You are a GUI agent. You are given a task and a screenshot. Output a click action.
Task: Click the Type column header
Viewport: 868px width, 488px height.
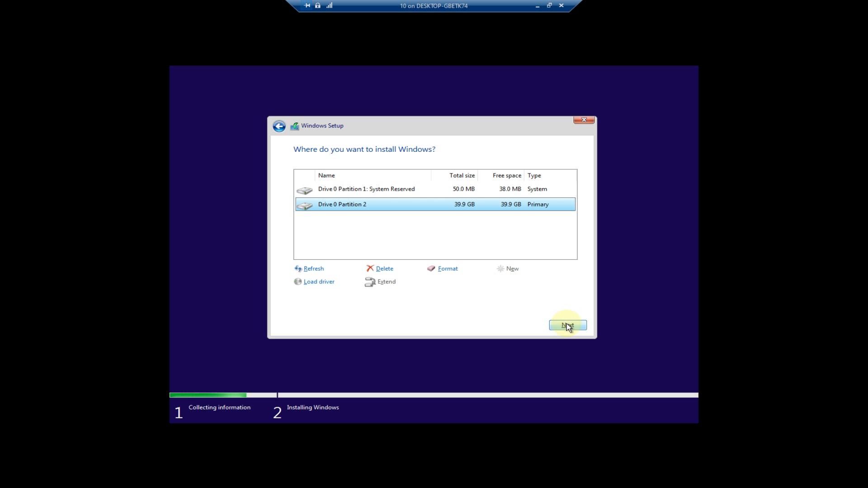550,175
